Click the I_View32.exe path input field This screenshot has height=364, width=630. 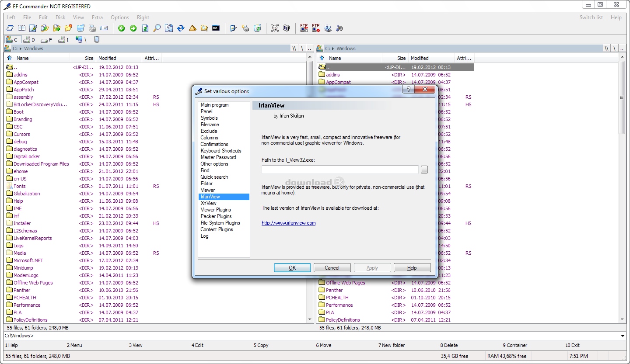pos(340,170)
